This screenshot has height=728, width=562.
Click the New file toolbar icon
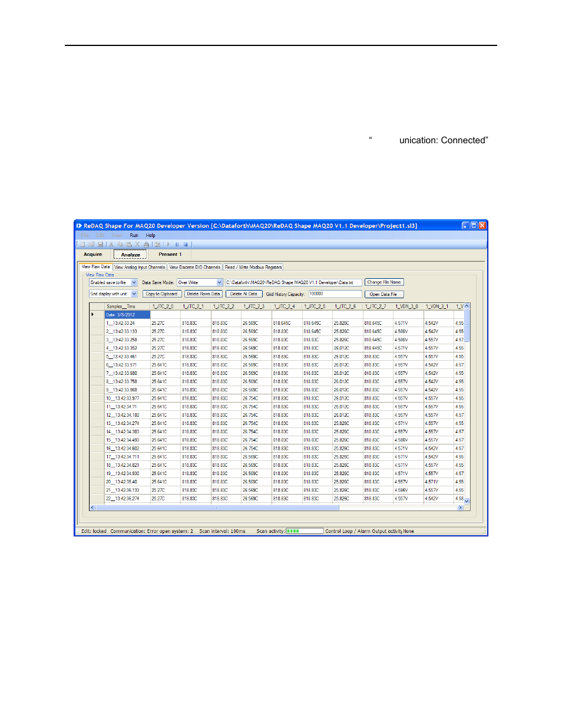click(83, 244)
